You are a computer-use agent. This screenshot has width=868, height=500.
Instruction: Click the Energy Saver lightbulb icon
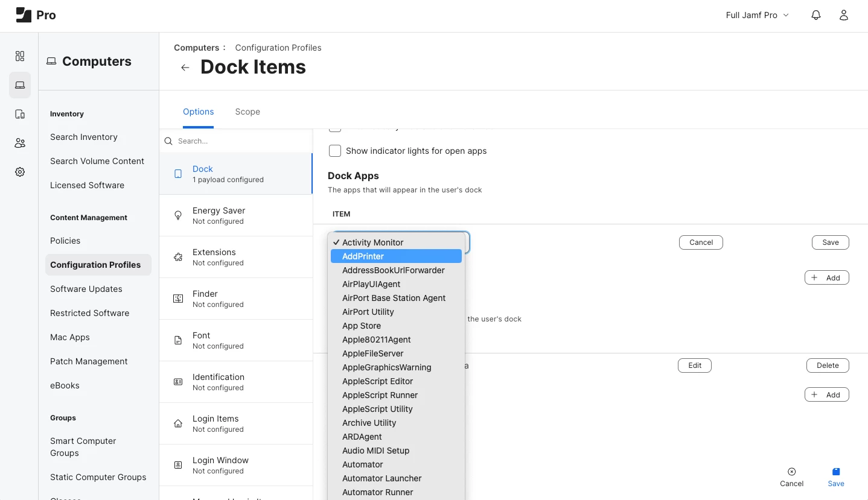click(x=178, y=215)
